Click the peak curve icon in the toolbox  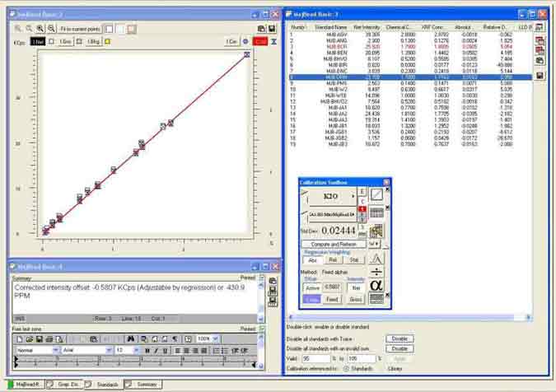[376, 257]
